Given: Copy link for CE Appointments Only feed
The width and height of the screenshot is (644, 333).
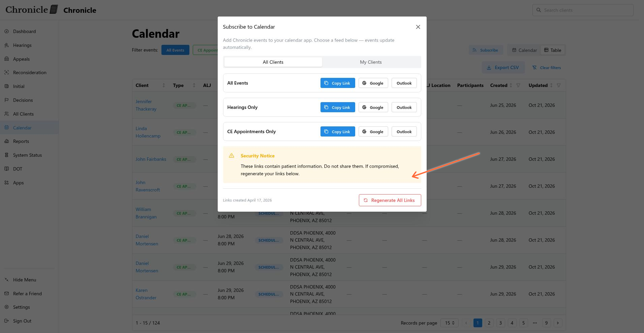Looking at the screenshot, I should point(338,131).
